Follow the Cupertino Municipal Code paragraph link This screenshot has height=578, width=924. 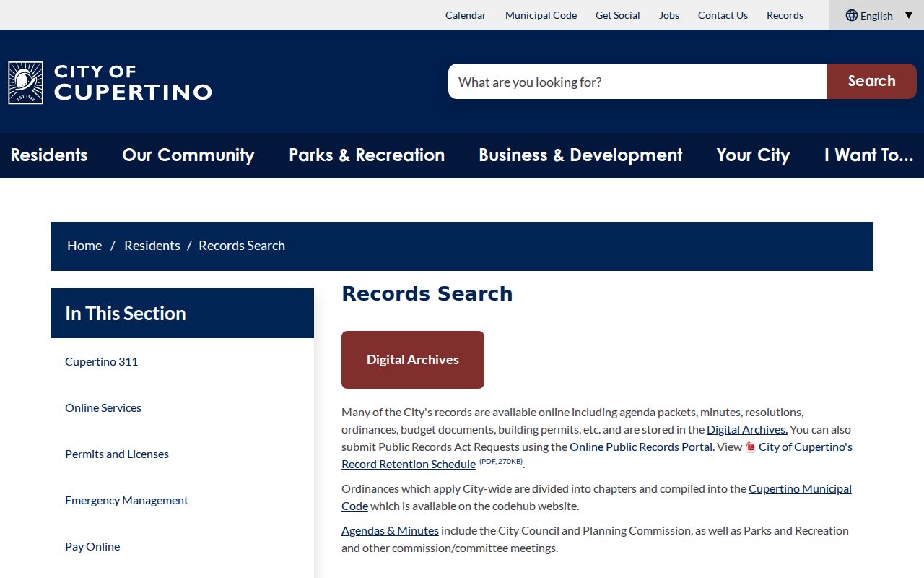tap(597, 497)
